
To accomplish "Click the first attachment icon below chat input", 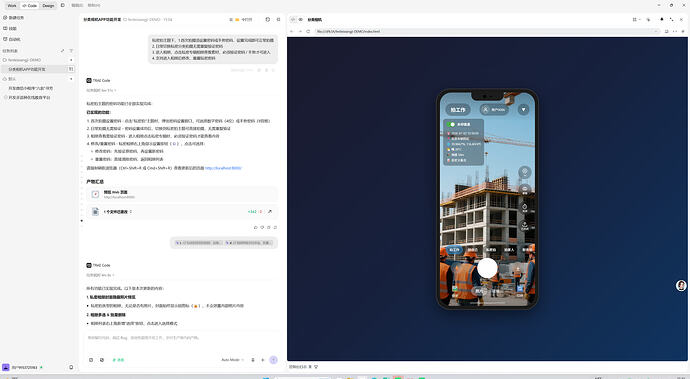I will pyautogui.click(x=91, y=360).
